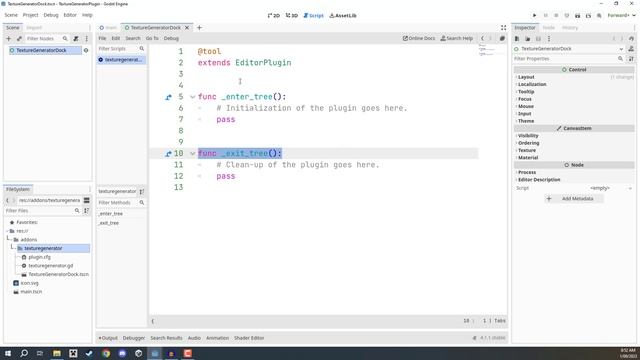Image resolution: width=640 pixels, height=360 pixels.
Task: Click Add Metadata button
Action: pos(574,199)
